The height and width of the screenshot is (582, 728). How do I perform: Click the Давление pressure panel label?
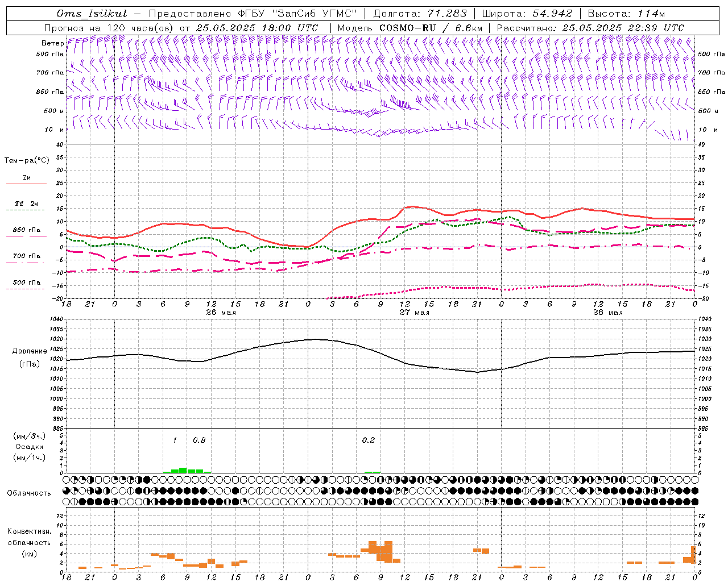pyautogui.click(x=30, y=351)
